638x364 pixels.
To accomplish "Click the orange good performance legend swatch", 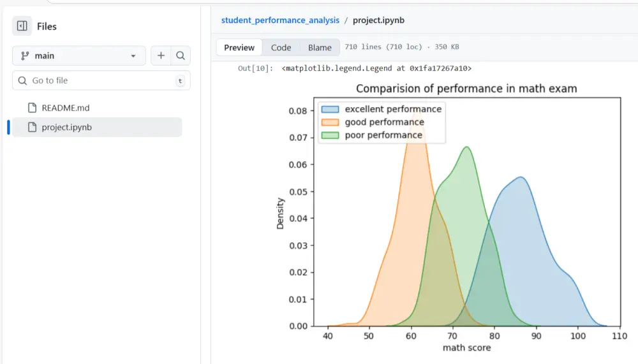I will pos(330,122).
